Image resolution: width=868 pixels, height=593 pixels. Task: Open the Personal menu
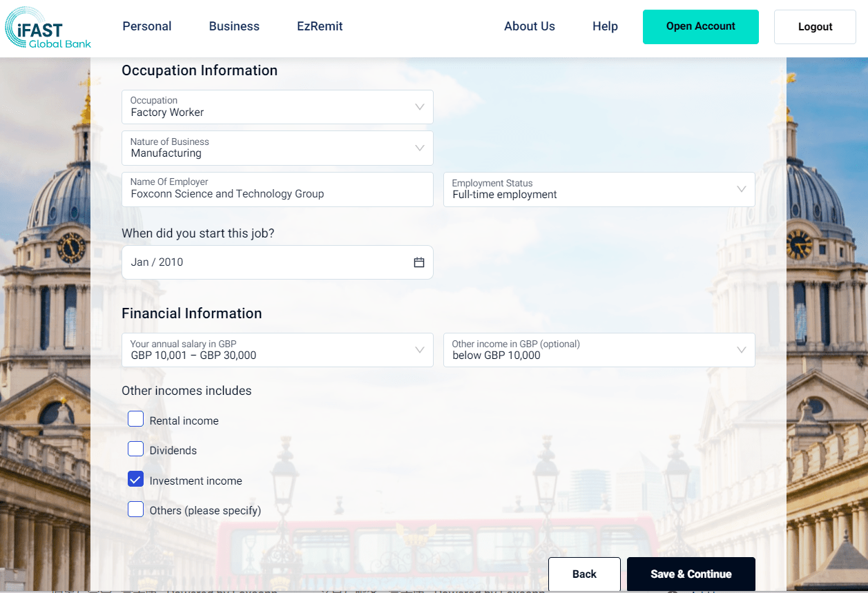[147, 26]
